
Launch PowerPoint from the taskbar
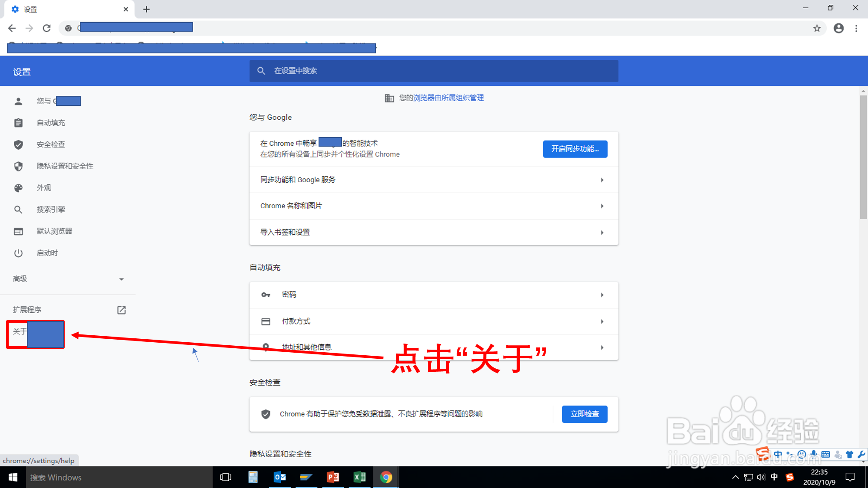click(333, 477)
